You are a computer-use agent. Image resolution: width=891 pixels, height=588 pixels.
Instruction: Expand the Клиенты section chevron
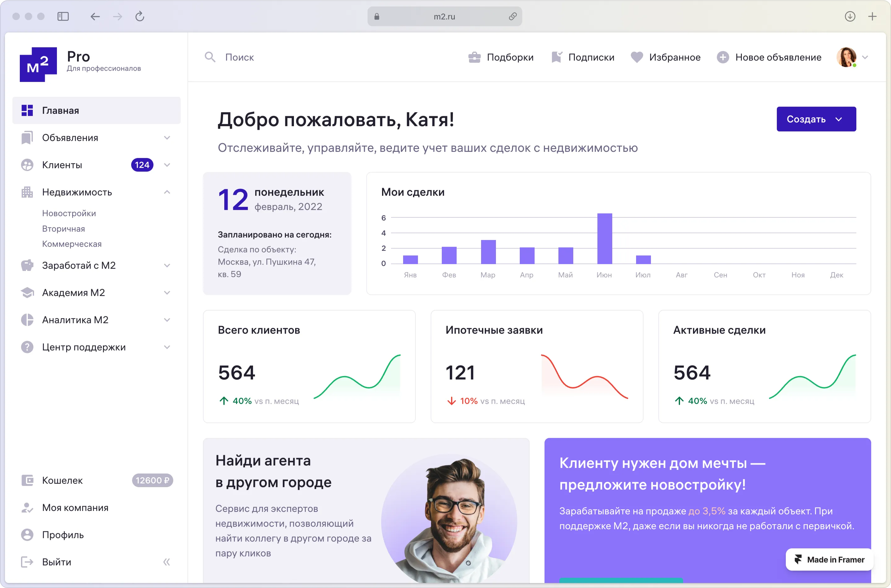click(167, 165)
